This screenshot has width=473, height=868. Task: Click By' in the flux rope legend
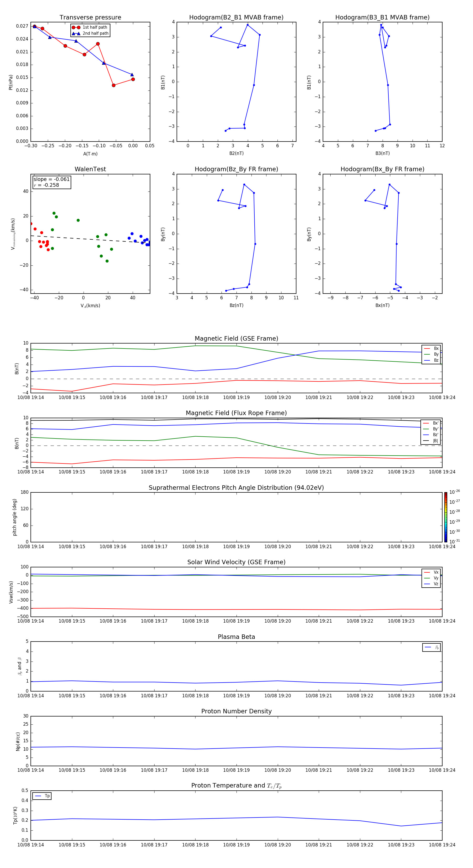[x=431, y=429]
